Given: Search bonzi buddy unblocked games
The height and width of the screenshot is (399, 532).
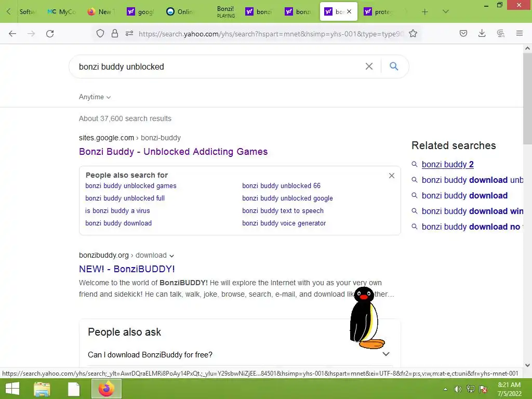Looking at the screenshot, I should pyautogui.click(x=130, y=186).
